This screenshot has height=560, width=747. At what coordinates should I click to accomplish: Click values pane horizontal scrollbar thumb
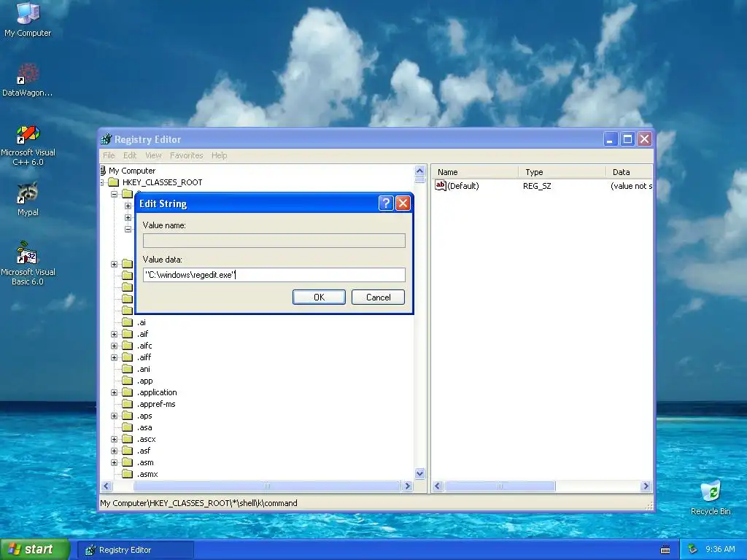click(500, 486)
